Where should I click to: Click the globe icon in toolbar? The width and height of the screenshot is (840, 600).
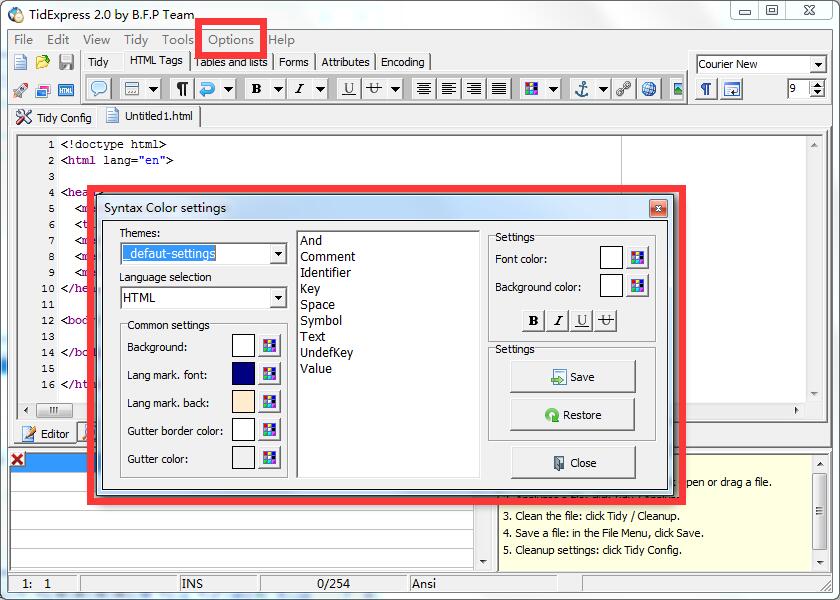pyautogui.click(x=649, y=88)
